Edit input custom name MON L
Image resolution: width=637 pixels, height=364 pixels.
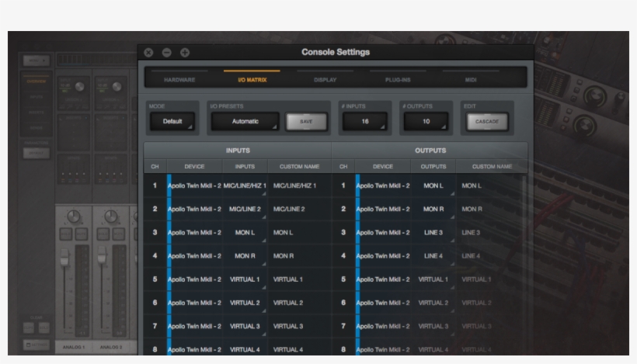tap(299, 233)
